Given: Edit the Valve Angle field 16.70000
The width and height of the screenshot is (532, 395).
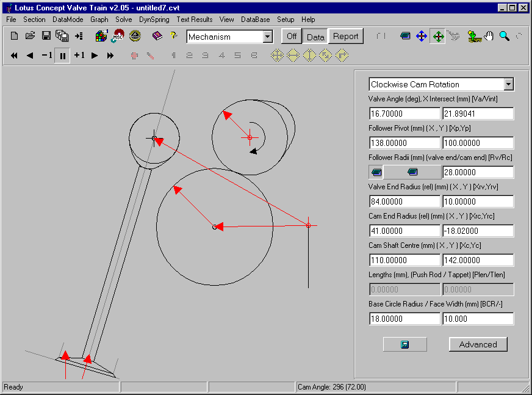Looking at the screenshot, I should (x=404, y=114).
